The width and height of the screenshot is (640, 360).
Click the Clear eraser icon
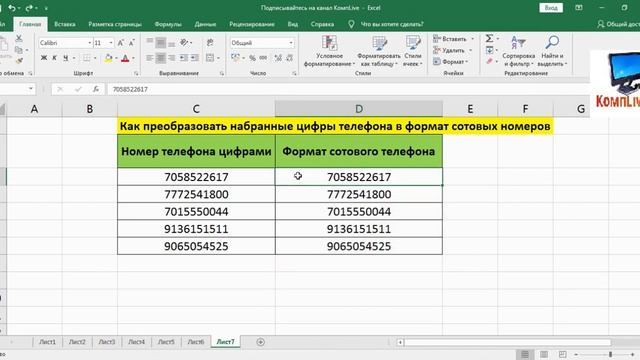click(489, 61)
